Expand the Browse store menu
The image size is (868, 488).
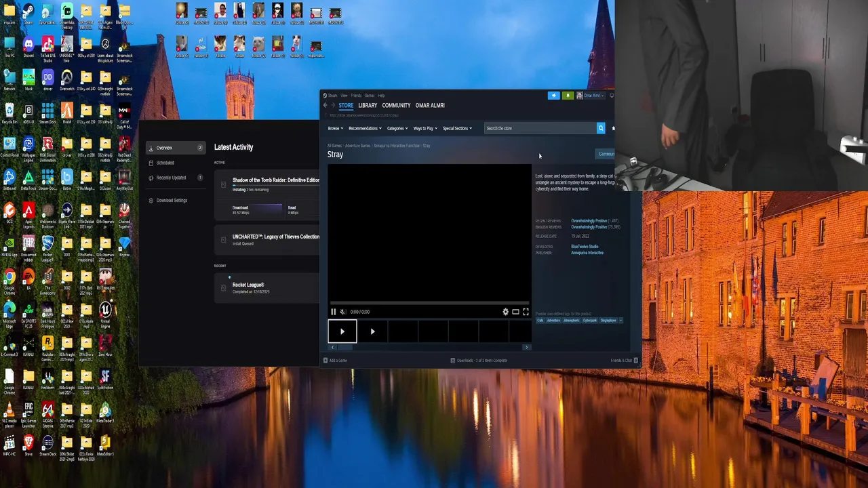[x=336, y=128]
